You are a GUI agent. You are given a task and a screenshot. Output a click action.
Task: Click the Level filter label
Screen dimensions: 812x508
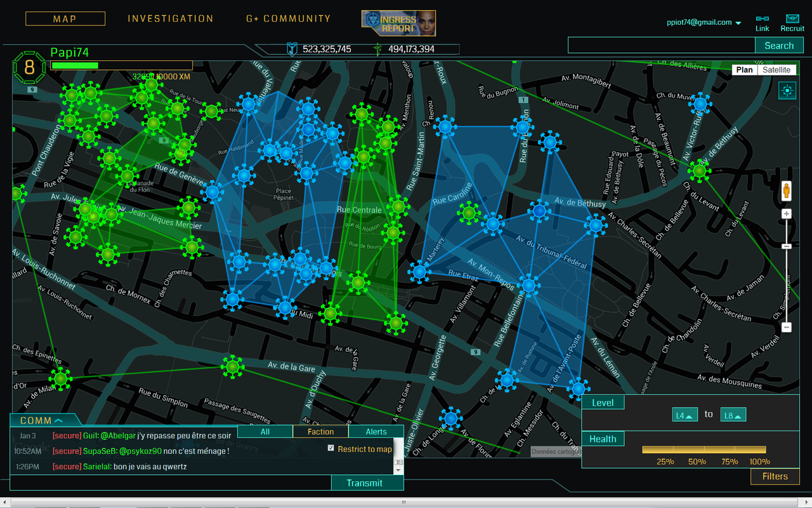click(603, 403)
